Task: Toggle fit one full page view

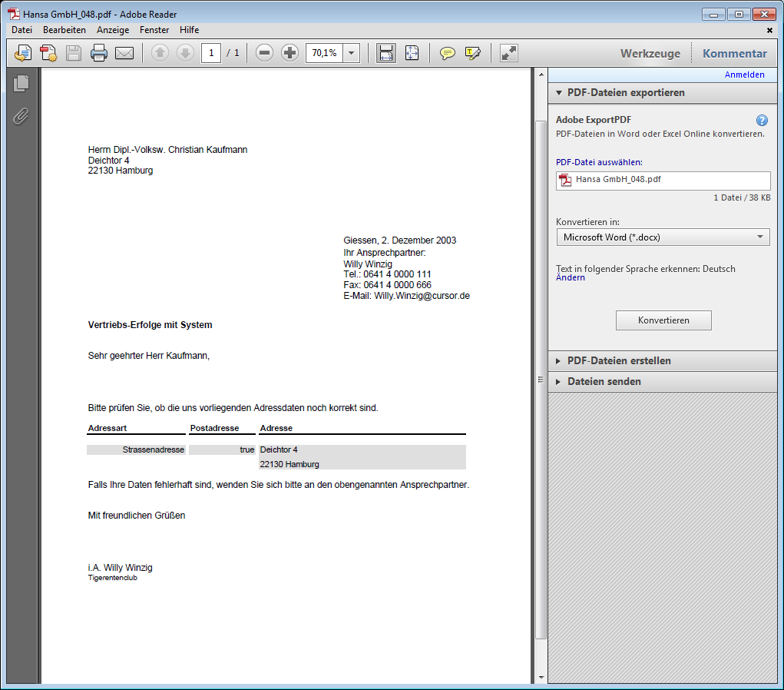Action: 412,53
